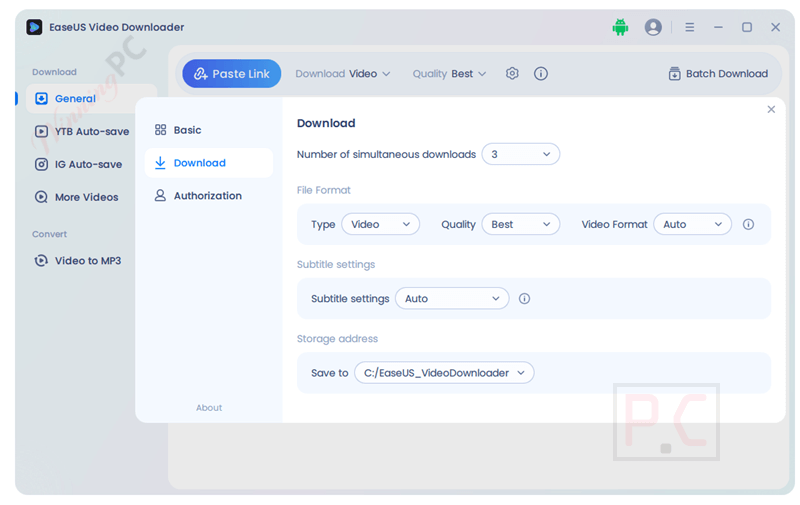The height and width of the screenshot is (505, 800).
Task: Close the EaseUS Video Downloader window
Action: [776, 27]
